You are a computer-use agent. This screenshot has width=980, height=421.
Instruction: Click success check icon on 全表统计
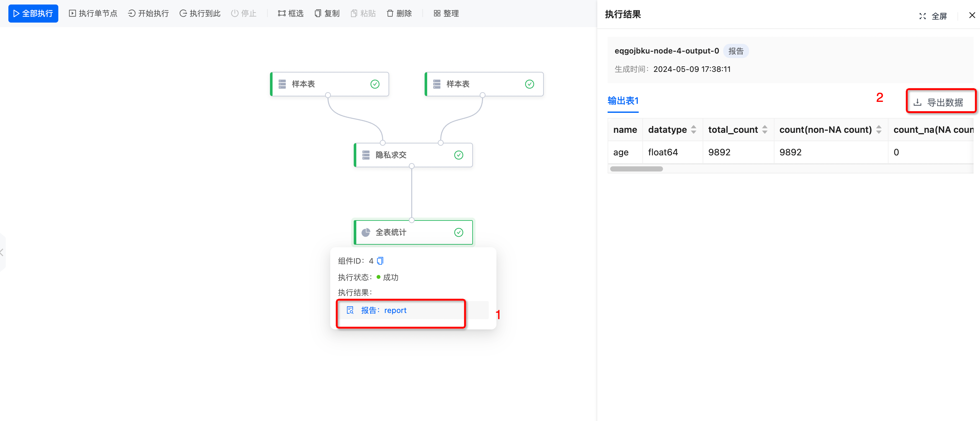(459, 232)
